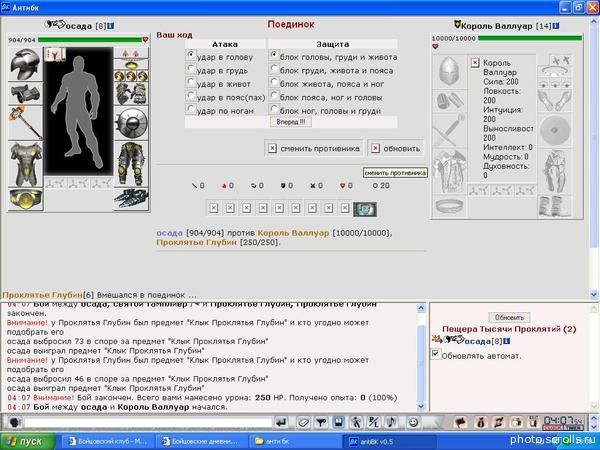Screen dimensions: 600x450
Task: Open осада player info icon
Action: point(111,26)
